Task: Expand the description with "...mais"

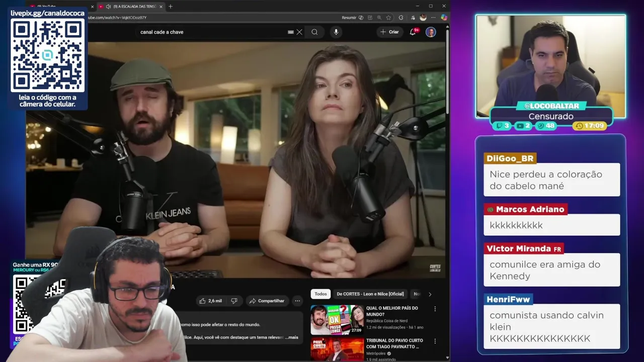Action: coord(291,337)
